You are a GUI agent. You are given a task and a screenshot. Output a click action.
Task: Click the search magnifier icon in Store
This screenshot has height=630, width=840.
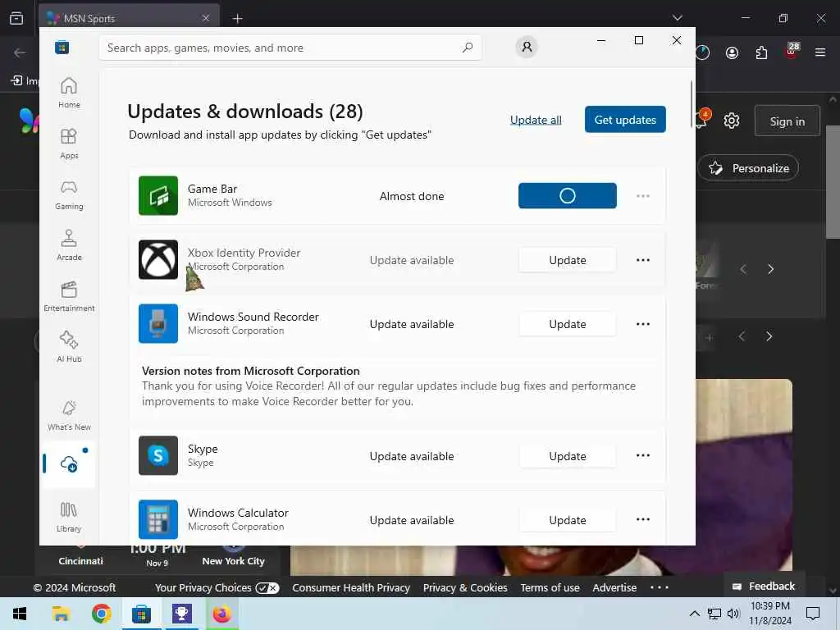pos(467,47)
